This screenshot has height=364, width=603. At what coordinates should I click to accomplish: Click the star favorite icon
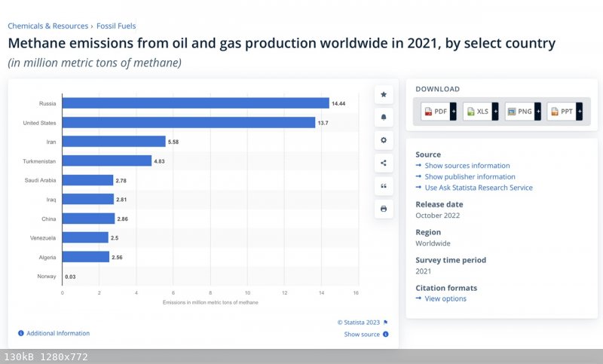(384, 94)
